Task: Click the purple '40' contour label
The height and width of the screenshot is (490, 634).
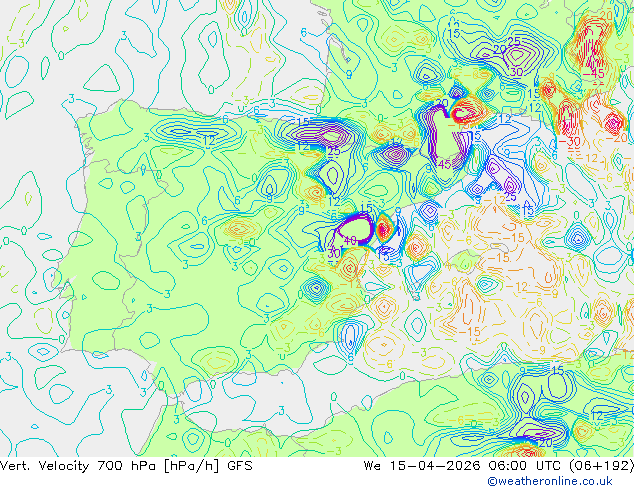Action: pos(350,241)
